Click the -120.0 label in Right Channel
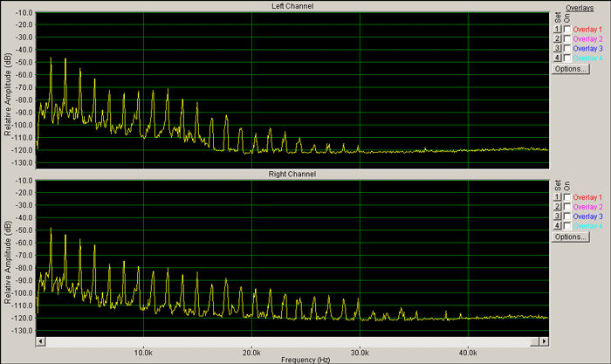The width and height of the screenshot is (611, 364). [23, 318]
